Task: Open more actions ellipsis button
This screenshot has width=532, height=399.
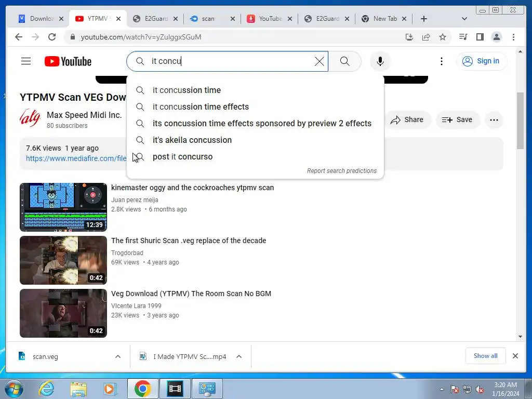Action: 494,120
